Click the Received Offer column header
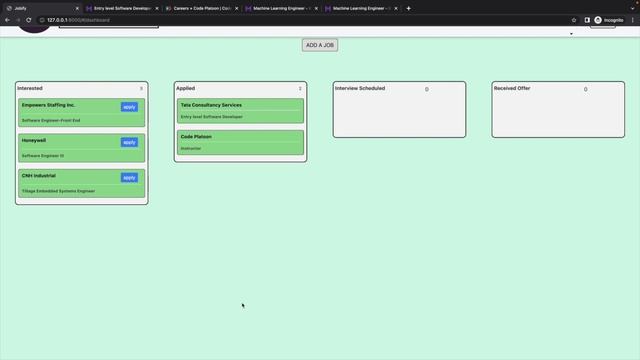Viewport: 640px width, 360px height. click(x=512, y=88)
